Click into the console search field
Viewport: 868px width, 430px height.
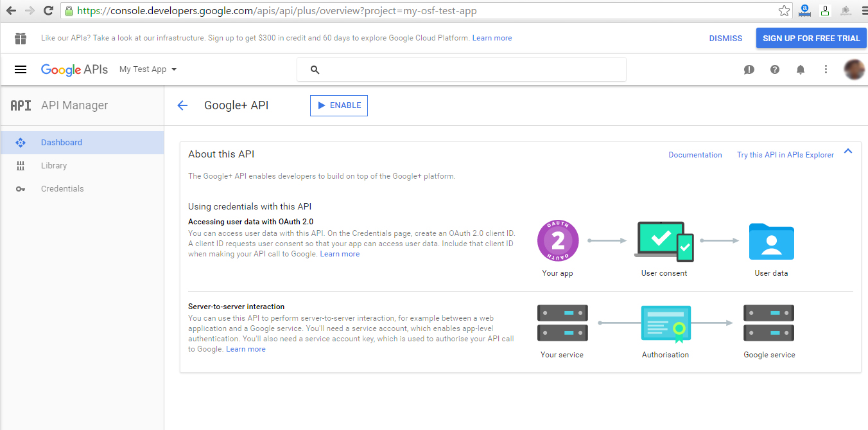tap(461, 69)
